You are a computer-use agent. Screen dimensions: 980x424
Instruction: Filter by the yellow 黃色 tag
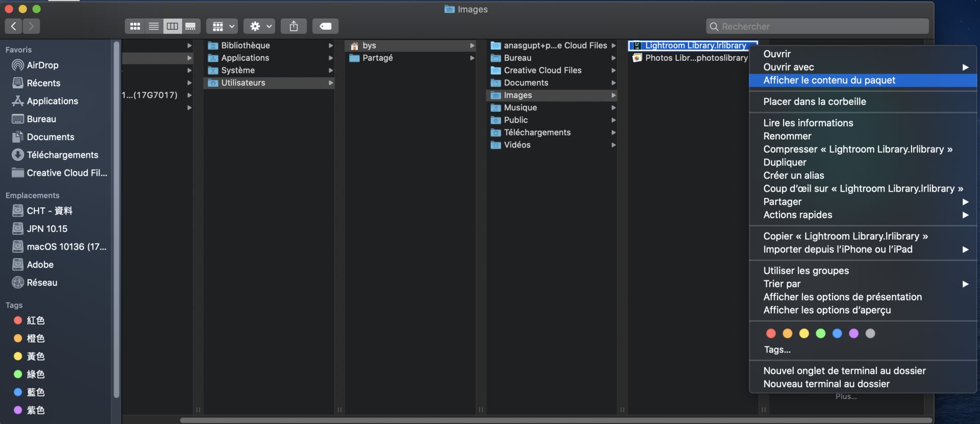coord(29,356)
